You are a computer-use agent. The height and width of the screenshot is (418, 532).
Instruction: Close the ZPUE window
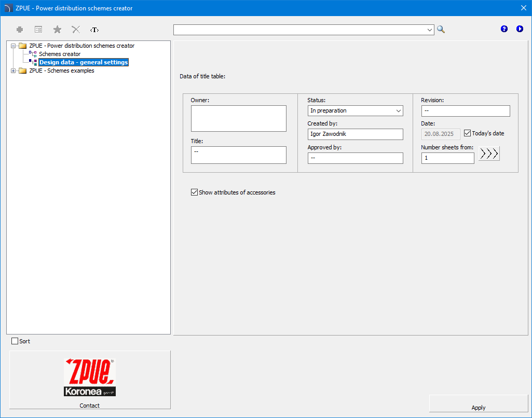coord(524,8)
